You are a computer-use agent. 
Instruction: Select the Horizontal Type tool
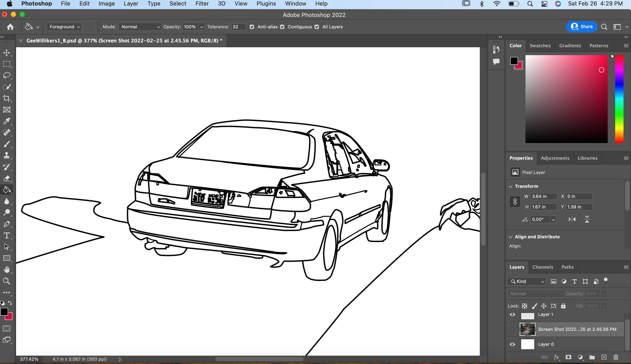pyautogui.click(x=7, y=235)
